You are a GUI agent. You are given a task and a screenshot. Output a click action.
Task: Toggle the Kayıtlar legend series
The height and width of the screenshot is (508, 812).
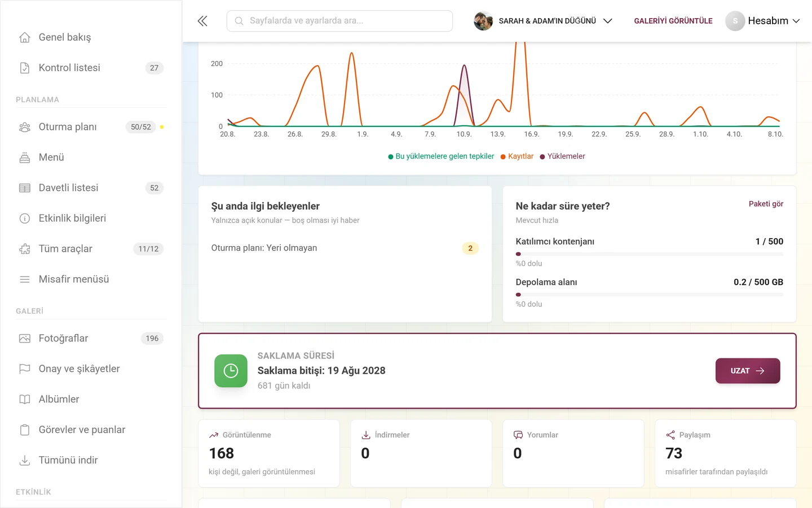click(x=517, y=156)
